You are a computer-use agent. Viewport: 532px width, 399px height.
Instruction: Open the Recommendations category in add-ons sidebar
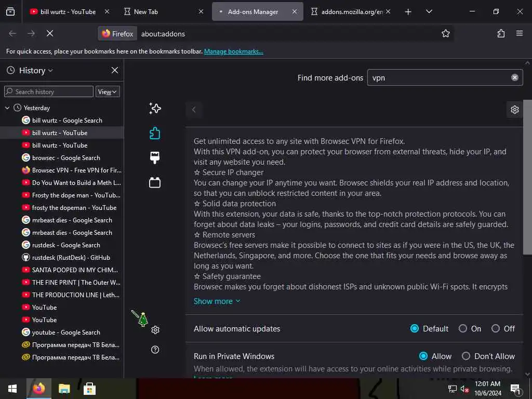tap(155, 109)
